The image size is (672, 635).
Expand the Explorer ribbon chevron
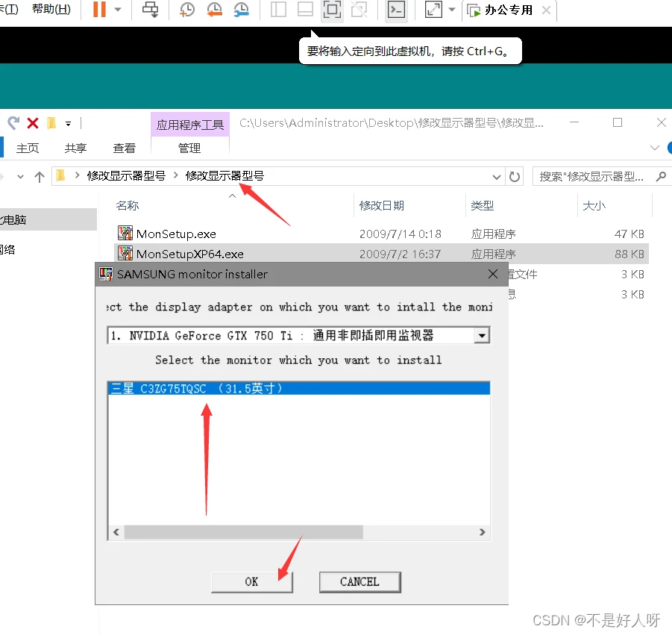(x=654, y=148)
